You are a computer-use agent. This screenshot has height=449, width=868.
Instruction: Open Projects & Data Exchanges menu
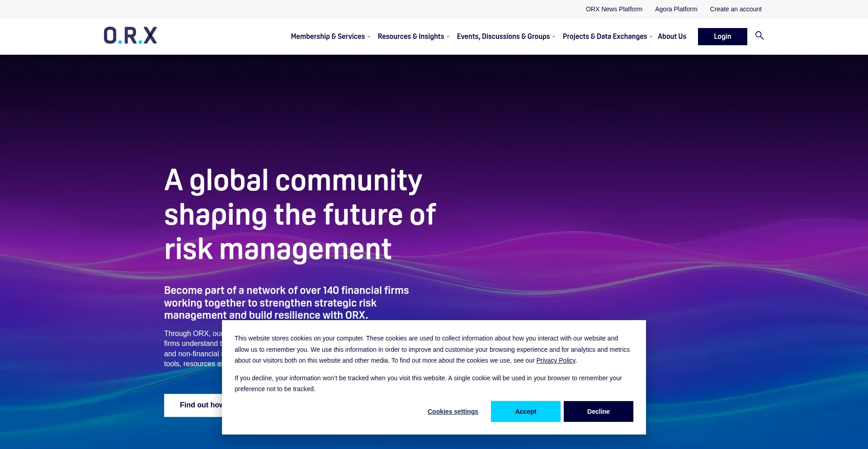click(x=605, y=37)
